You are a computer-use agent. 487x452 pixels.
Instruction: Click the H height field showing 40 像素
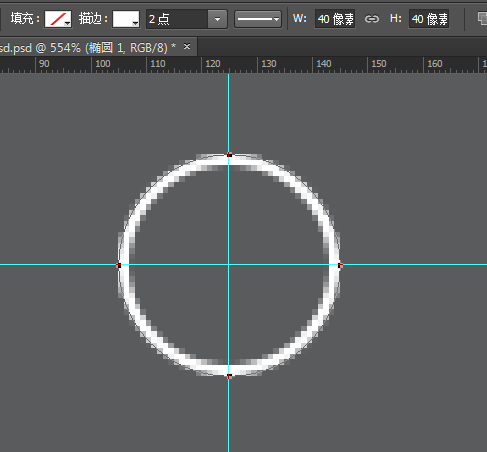click(429, 19)
